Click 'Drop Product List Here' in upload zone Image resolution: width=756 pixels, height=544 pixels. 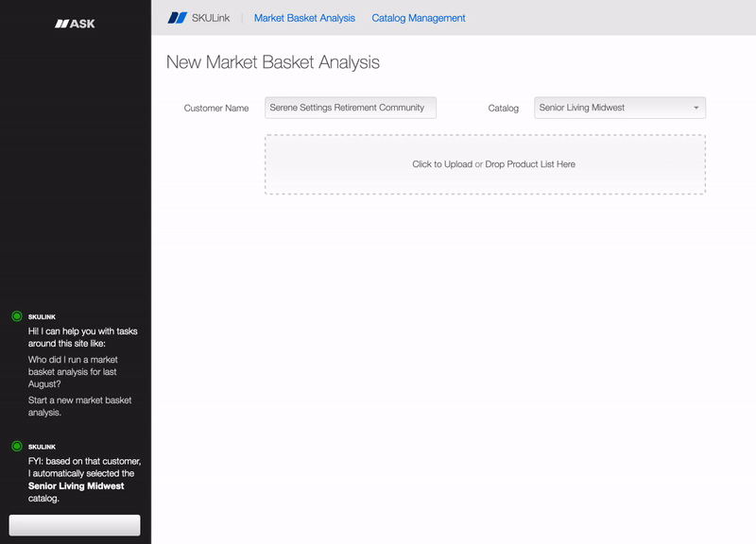point(530,164)
